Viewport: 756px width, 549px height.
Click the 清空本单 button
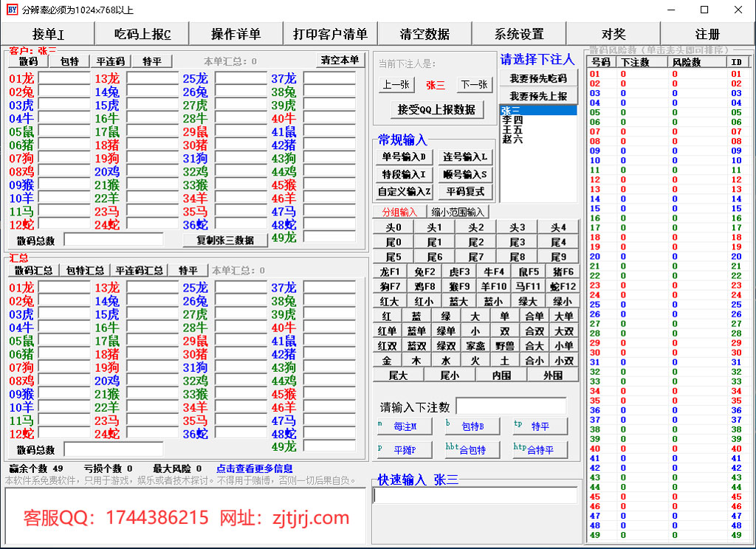[x=340, y=61]
